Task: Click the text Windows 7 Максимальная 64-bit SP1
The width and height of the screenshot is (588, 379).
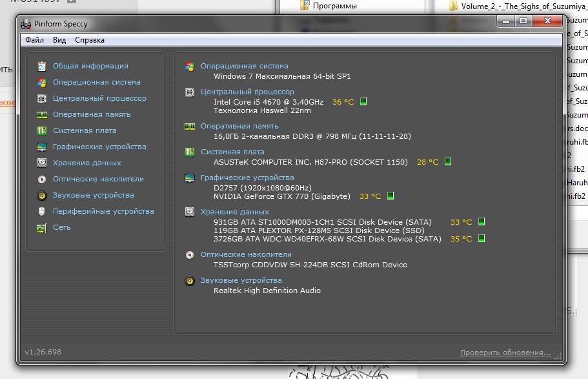Action: [x=282, y=76]
